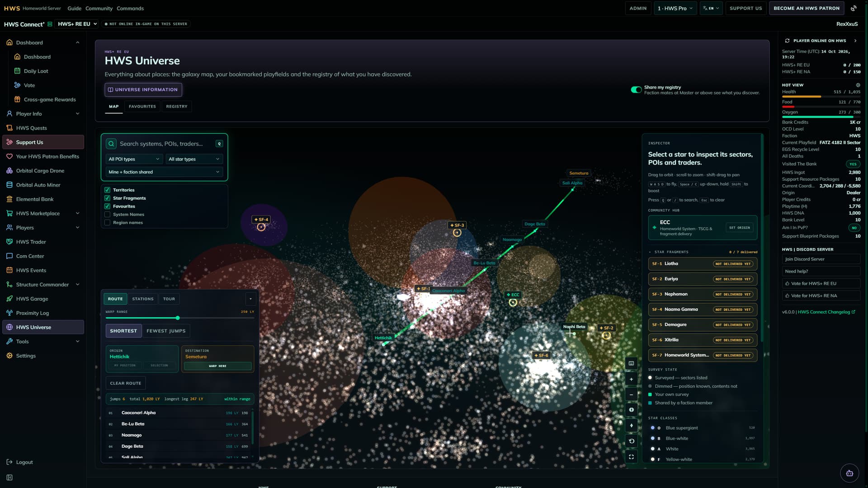Image resolution: width=868 pixels, height=488 pixels.
Task: Switch to the Favourites tab
Action: tap(142, 107)
